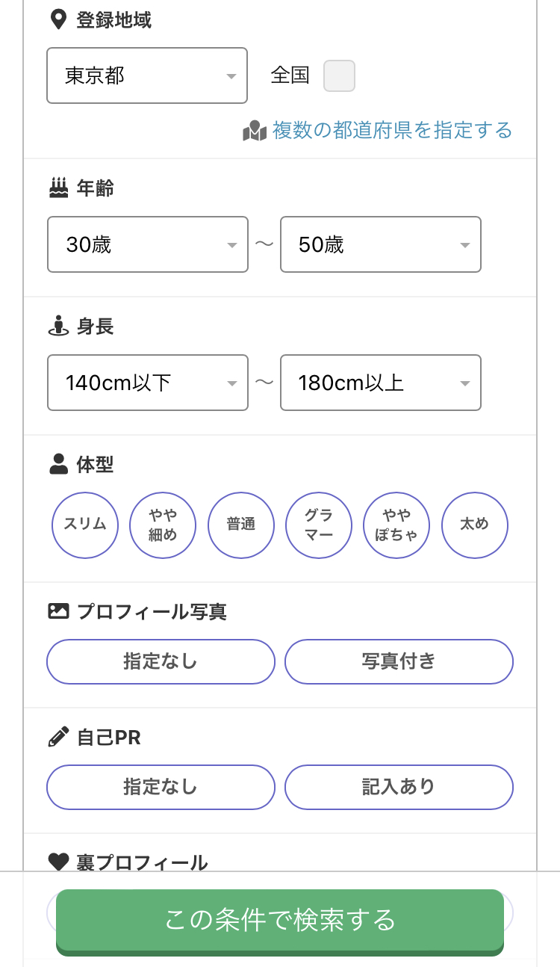Toggle the 太め body type option

point(475,525)
